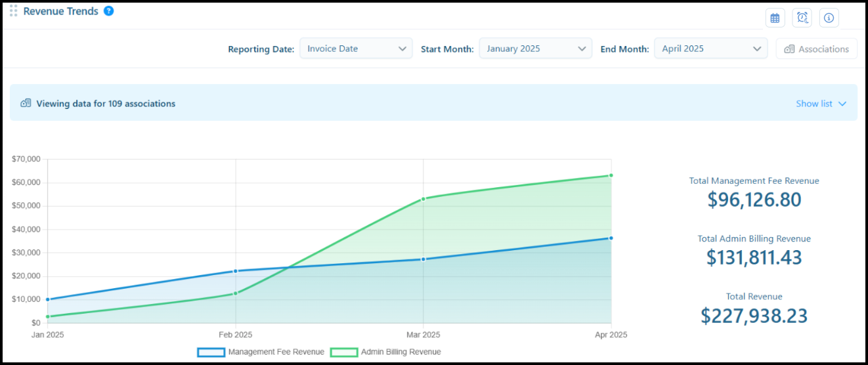The width and height of the screenshot is (868, 365).
Task: Click the blue Management Fee legend swatch
Action: click(211, 353)
